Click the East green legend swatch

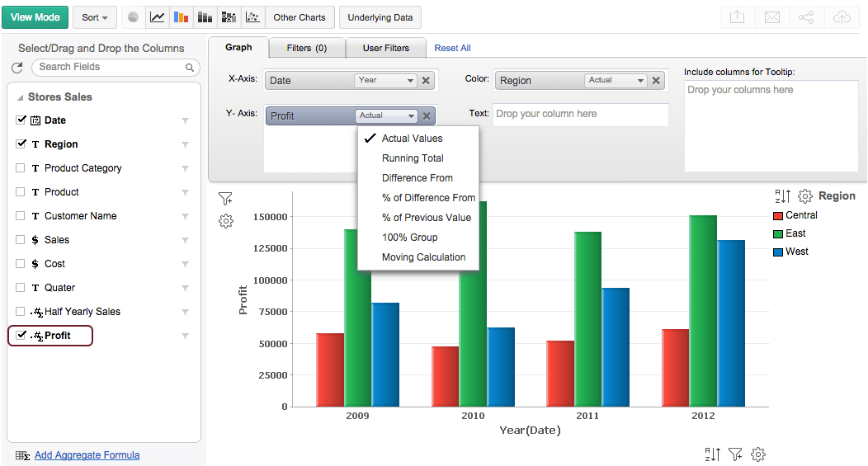tap(777, 233)
